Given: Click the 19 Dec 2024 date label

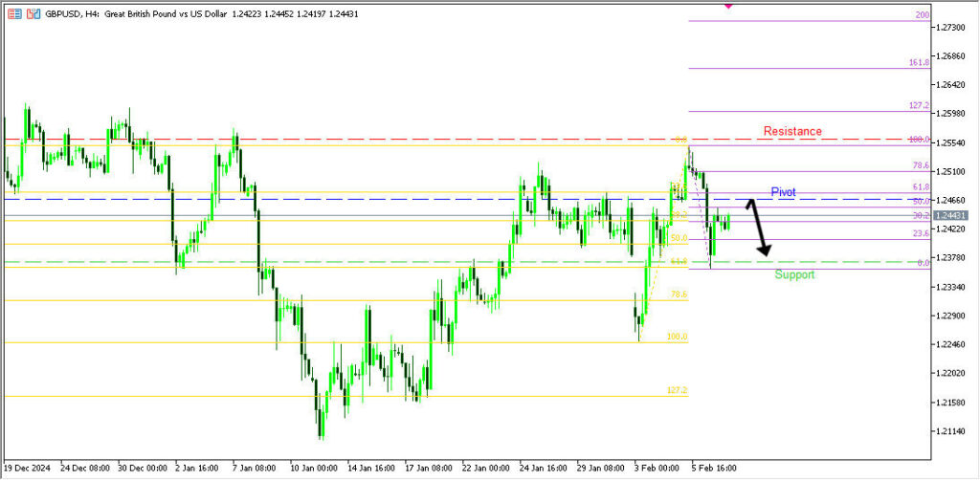Looking at the screenshot, I should click(27, 469).
